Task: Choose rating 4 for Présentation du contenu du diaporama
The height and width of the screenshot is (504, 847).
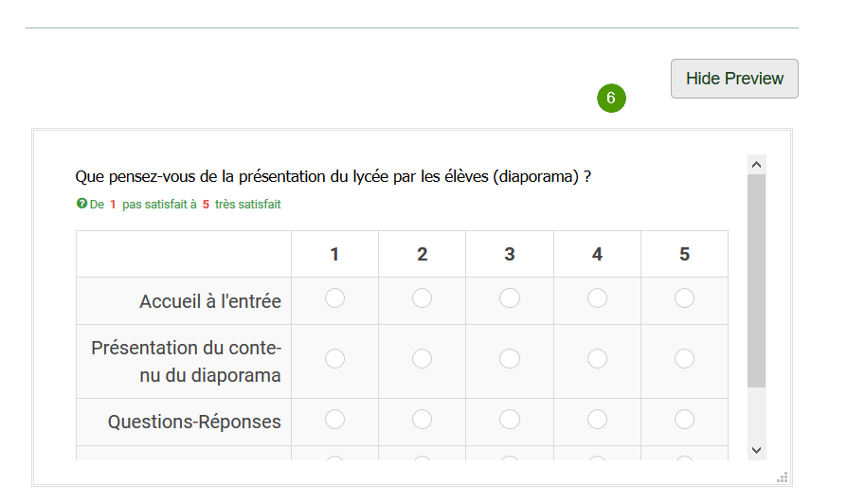Action: pyautogui.click(x=597, y=359)
